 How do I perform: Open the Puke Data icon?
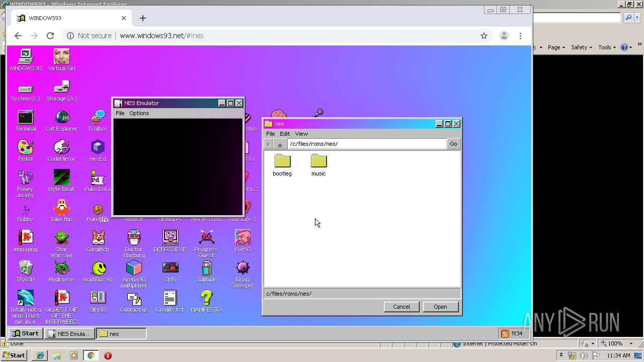point(98,180)
